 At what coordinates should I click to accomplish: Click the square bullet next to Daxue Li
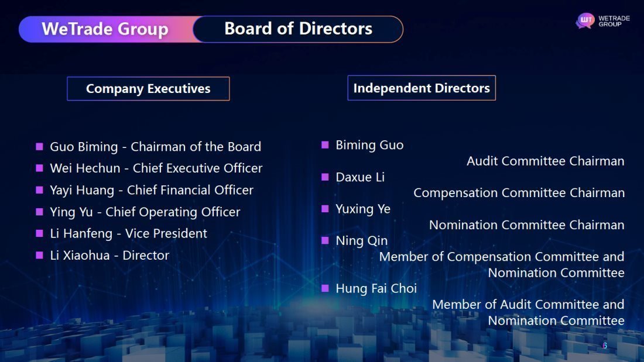[325, 177]
